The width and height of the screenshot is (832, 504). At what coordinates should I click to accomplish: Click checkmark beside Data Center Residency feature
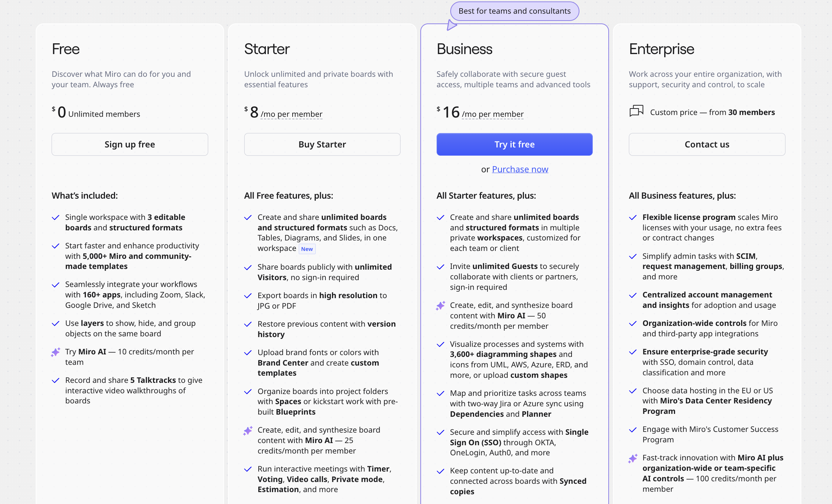coord(633,391)
